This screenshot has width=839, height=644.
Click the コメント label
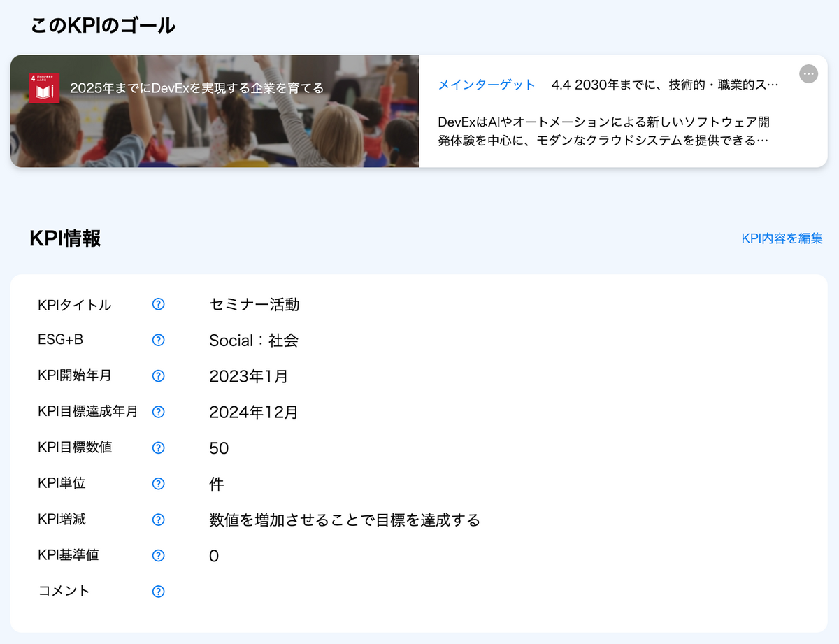click(x=64, y=591)
